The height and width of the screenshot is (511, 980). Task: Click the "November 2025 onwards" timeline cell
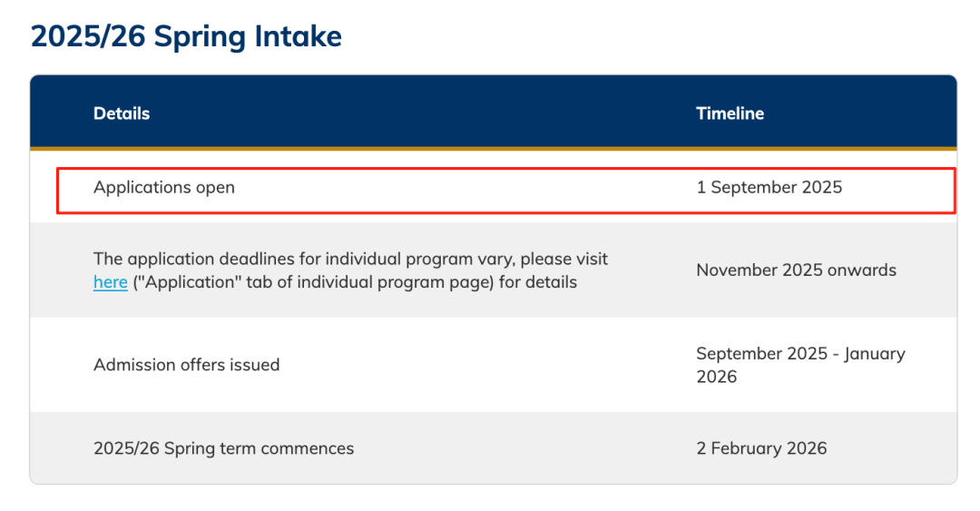click(x=796, y=270)
